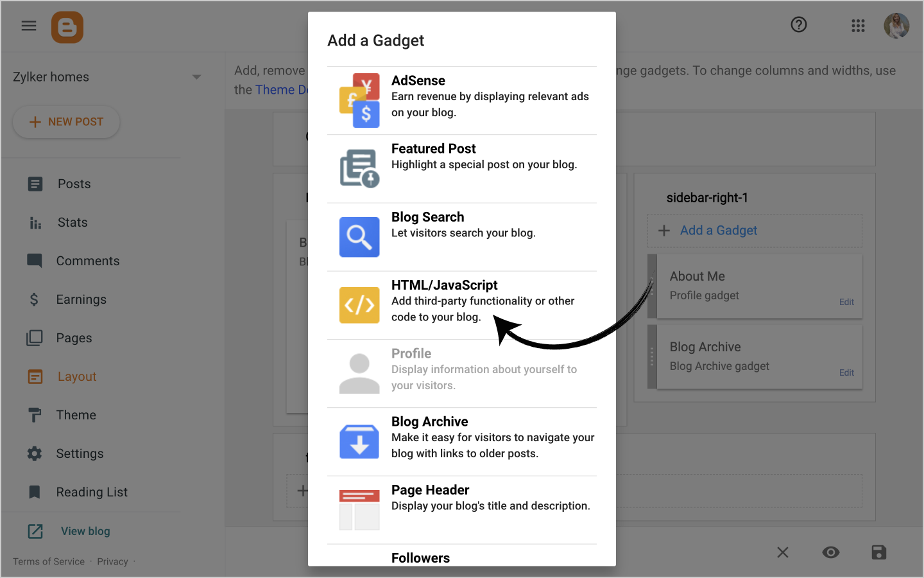
Task: Click the Reading List bookmark icon
Action: point(35,492)
